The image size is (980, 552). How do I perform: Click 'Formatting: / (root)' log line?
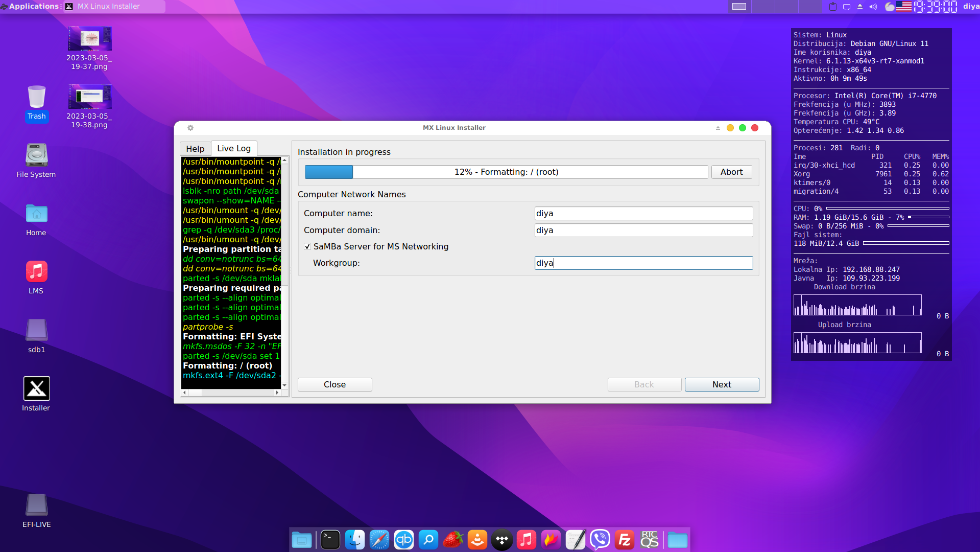(x=228, y=365)
